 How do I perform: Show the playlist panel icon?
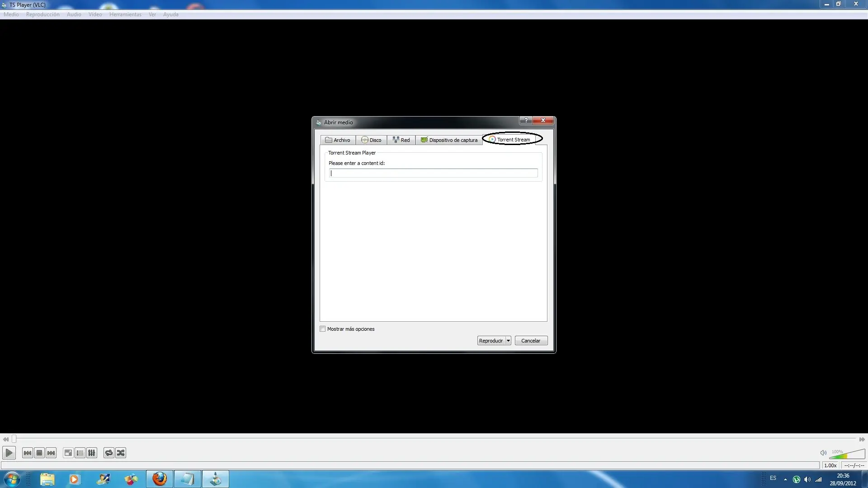(x=80, y=453)
